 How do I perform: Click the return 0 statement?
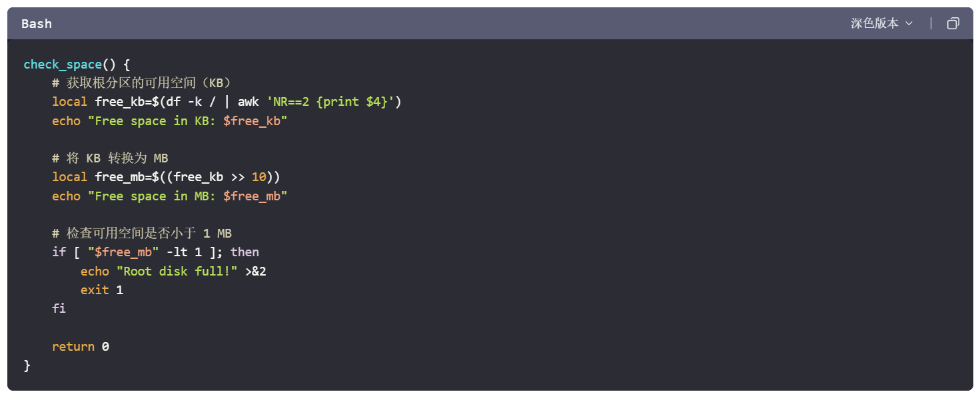(x=80, y=347)
